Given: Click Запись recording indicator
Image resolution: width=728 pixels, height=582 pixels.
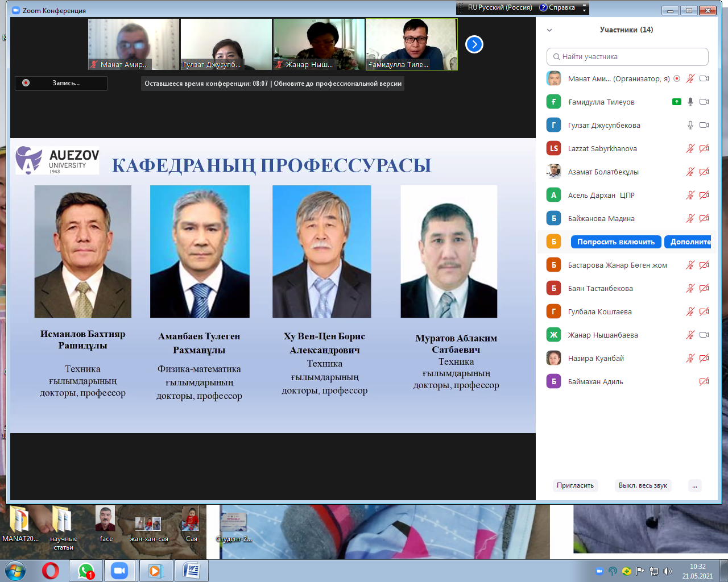Looking at the screenshot, I should point(61,83).
